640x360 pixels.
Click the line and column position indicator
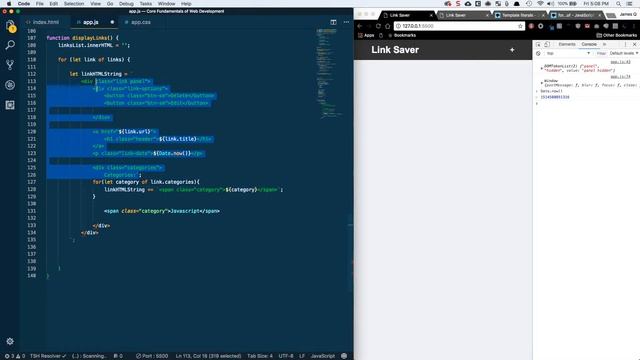click(x=208, y=356)
